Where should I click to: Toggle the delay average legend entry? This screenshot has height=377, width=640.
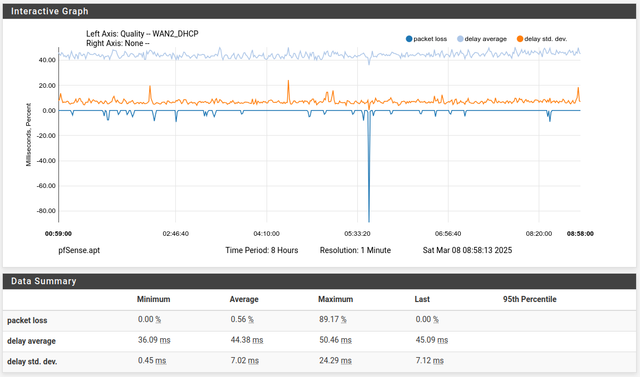click(x=482, y=39)
